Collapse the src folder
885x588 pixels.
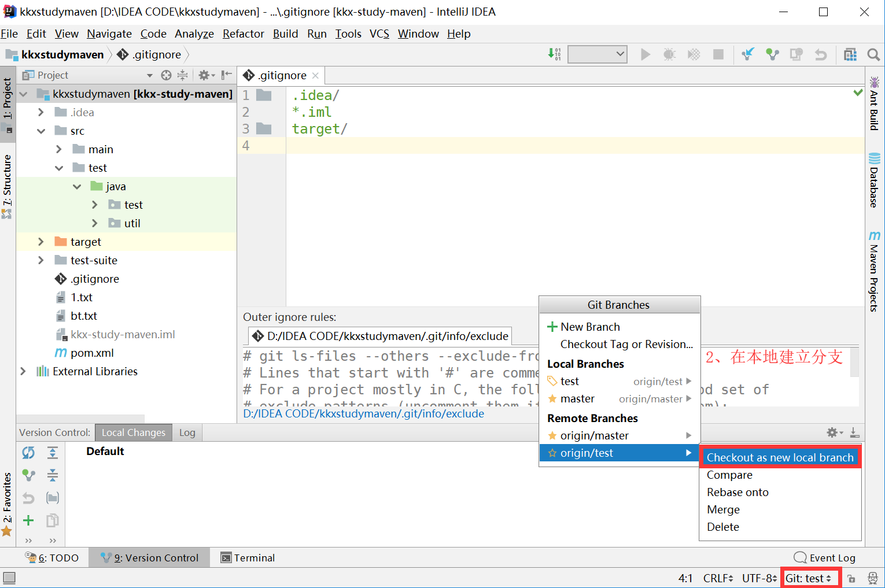tap(40, 131)
